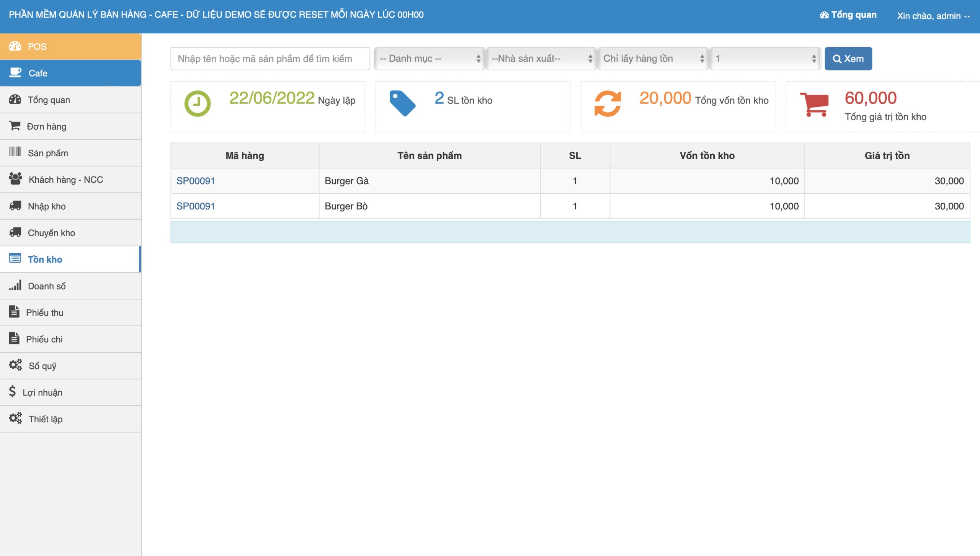Click the POS dashboard icon
Viewport: 980px width, 556px height.
click(15, 46)
